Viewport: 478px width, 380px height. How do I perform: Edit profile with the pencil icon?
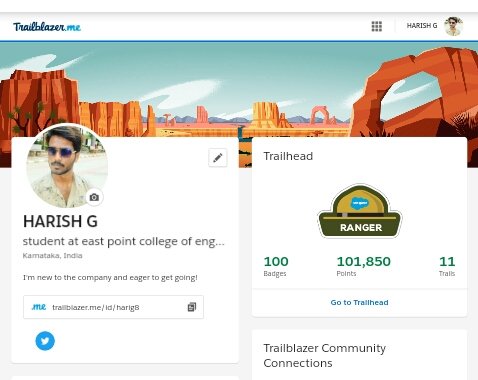218,157
